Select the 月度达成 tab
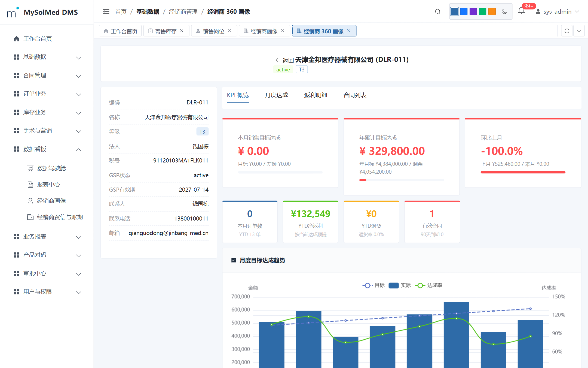 coord(277,95)
